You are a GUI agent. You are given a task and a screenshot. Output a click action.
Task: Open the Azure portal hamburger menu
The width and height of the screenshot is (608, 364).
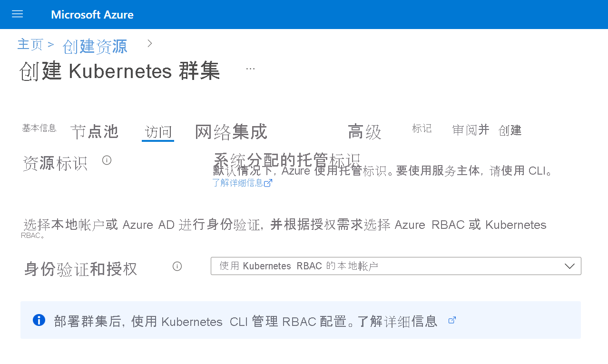click(x=17, y=14)
